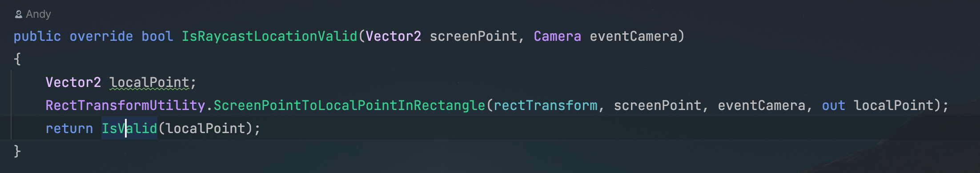Click ScreenPointToLocalPointInRectangle method call
The width and height of the screenshot is (980, 173).
(x=349, y=106)
